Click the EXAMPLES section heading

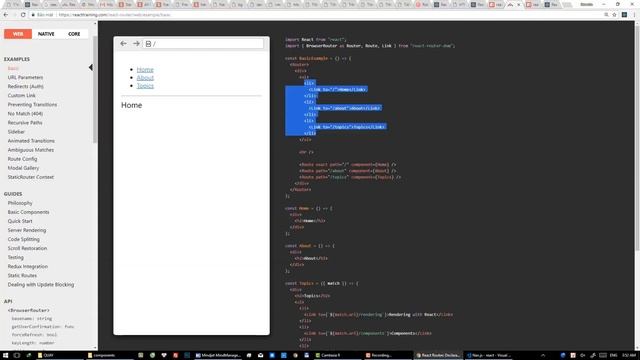[17, 59]
